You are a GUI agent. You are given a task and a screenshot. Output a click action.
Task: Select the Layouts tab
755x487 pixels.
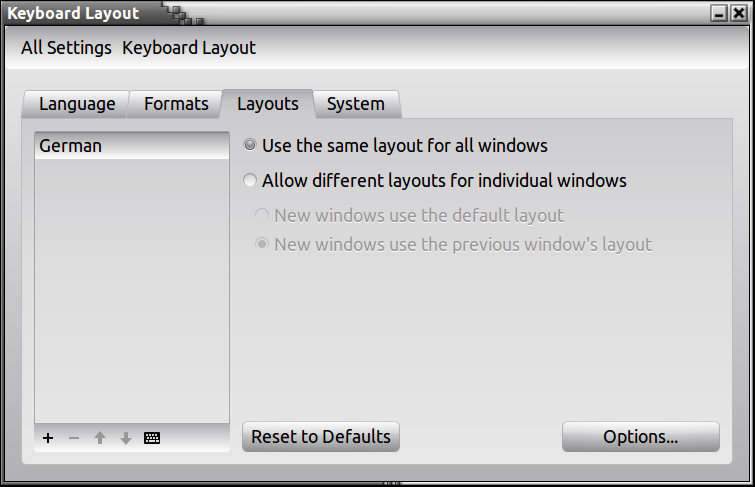pos(267,104)
